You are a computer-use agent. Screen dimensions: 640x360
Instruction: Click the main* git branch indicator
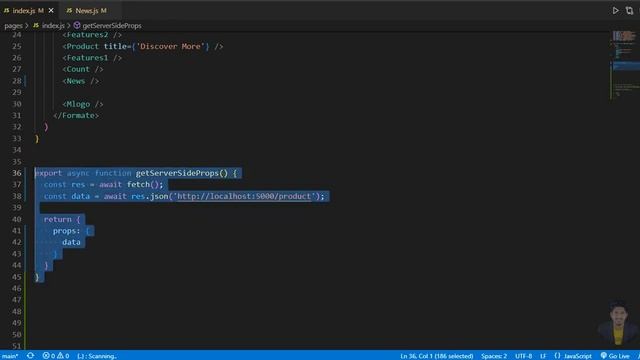click(x=10, y=356)
